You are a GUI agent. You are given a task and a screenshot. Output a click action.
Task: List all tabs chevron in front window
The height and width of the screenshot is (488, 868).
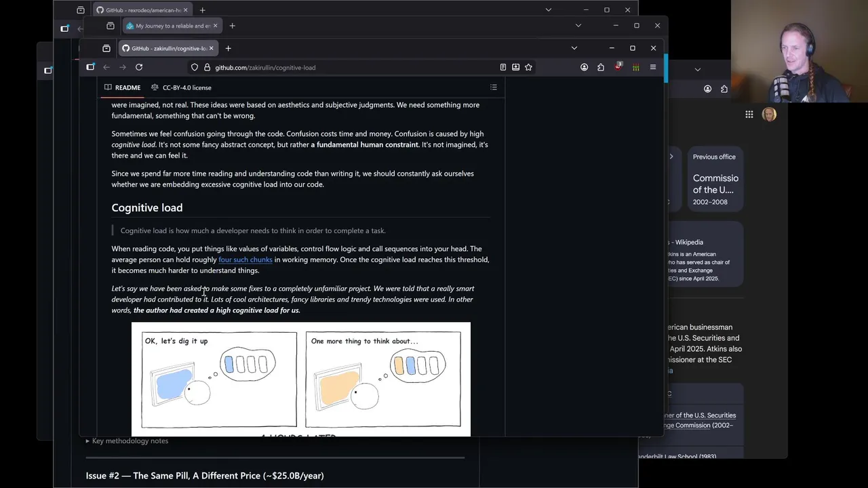(574, 48)
